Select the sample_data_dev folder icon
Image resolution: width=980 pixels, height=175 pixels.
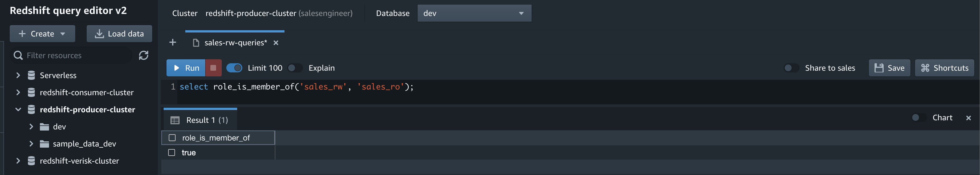44,144
